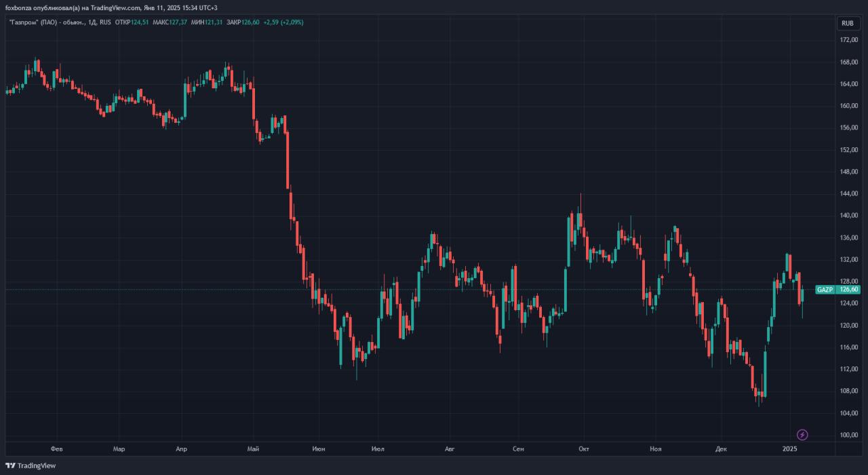
Task: Click the ОТКР 124,51 open value
Action: pyautogui.click(x=132, y=22)
